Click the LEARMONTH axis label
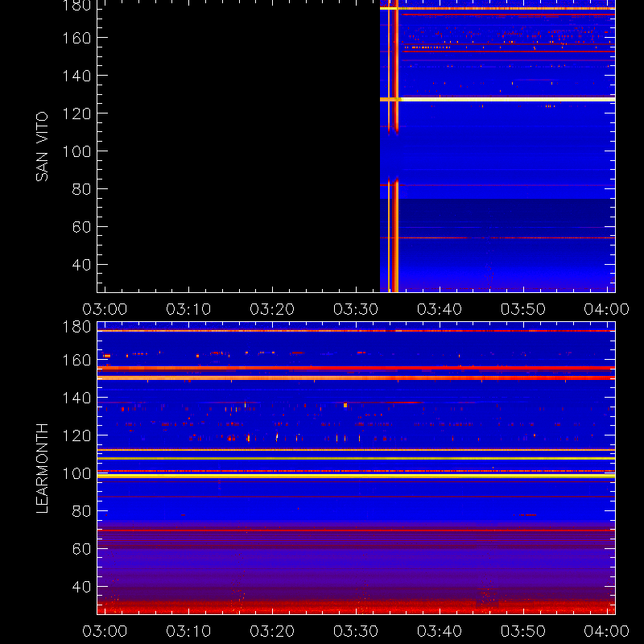Image resolution: width=644 pixels, height=644 pixels. point(42,469)
